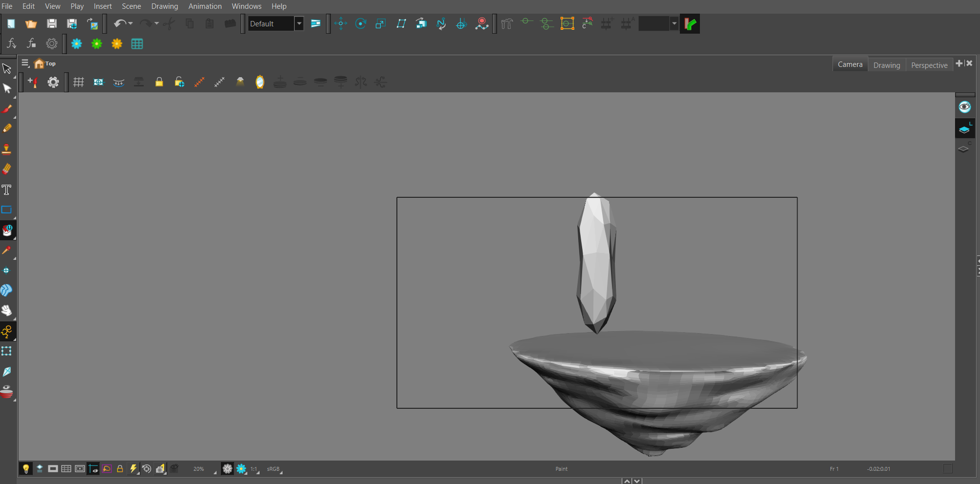The image size is (980, 484).
Task: Click the Skew tool in top toolbar
Action: point(401,23)
